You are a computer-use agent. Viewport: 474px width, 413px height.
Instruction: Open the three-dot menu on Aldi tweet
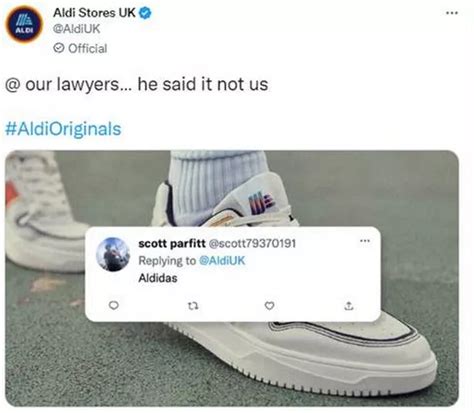pyautogui.click(x=452, y=13)
